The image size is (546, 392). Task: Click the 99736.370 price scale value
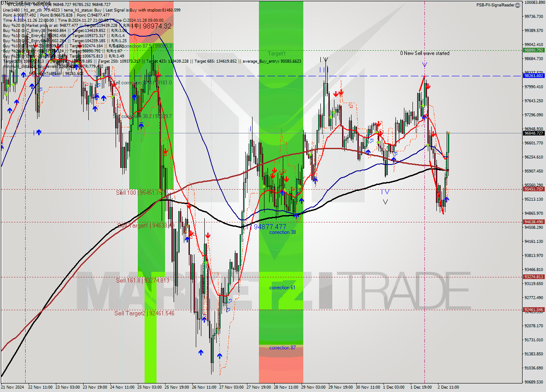(534, 16)
